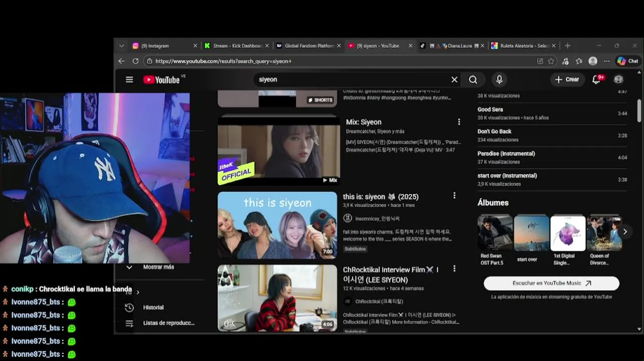This screenshot has width=644, height=361.
Task: Open options for Mix: Siyeon
Action: click(458, 122)
